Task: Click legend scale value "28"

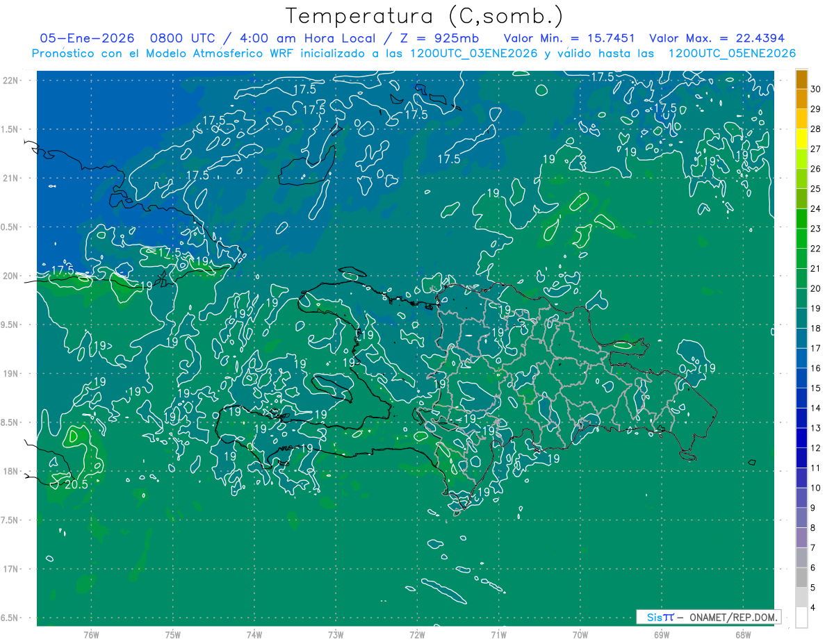Action: [x=816, y=129]
